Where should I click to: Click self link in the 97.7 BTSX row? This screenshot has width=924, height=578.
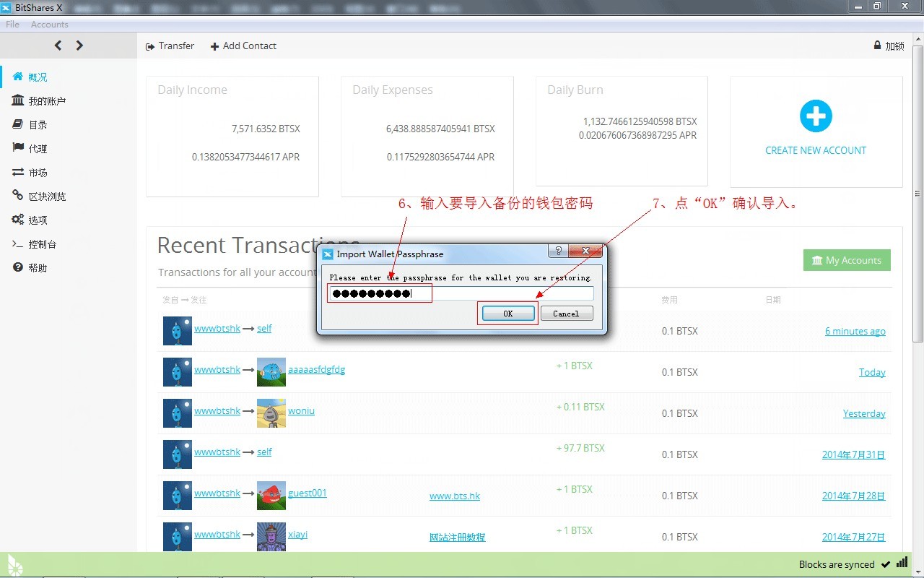pyautogui.click(x=264, y=452)
